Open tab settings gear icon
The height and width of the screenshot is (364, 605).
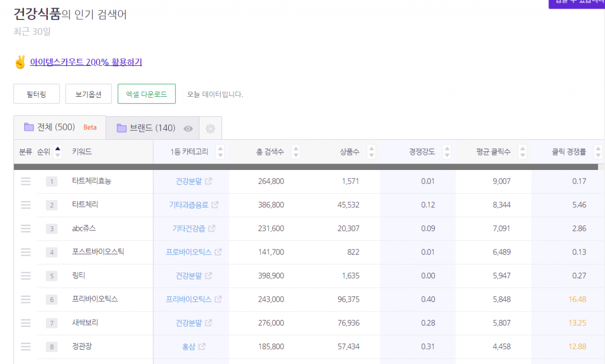pyautogui.click(x=210, y=128)
